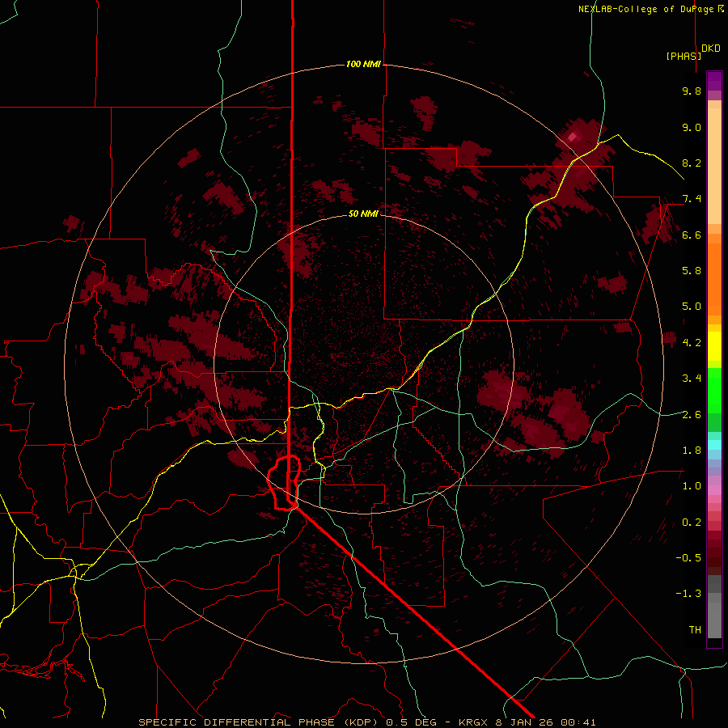
Task: Click the KDP product caption at bottom
Action: 367,722
